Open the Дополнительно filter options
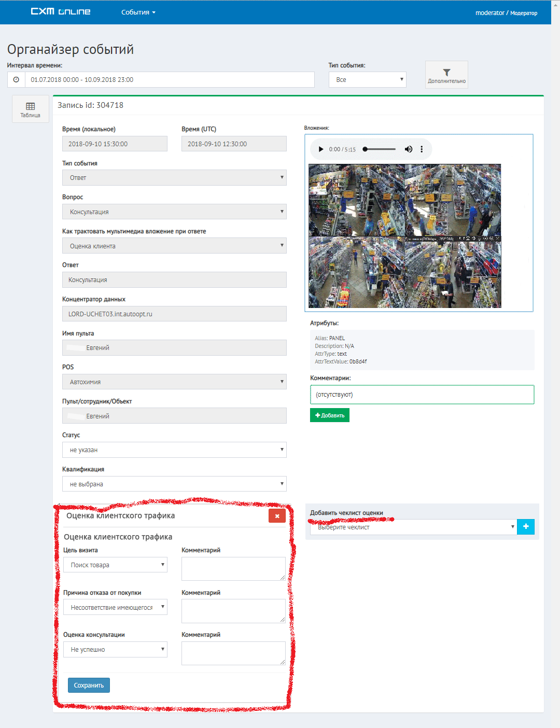This screenshot has width=560, height=728. point(446,75)
